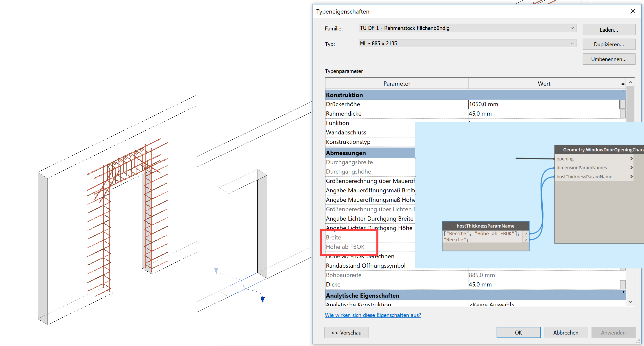Open the 'Wie wirken sich diese Eigenschaften aus?' link
This screenshot has height=346, width=644.
(373, 315)
